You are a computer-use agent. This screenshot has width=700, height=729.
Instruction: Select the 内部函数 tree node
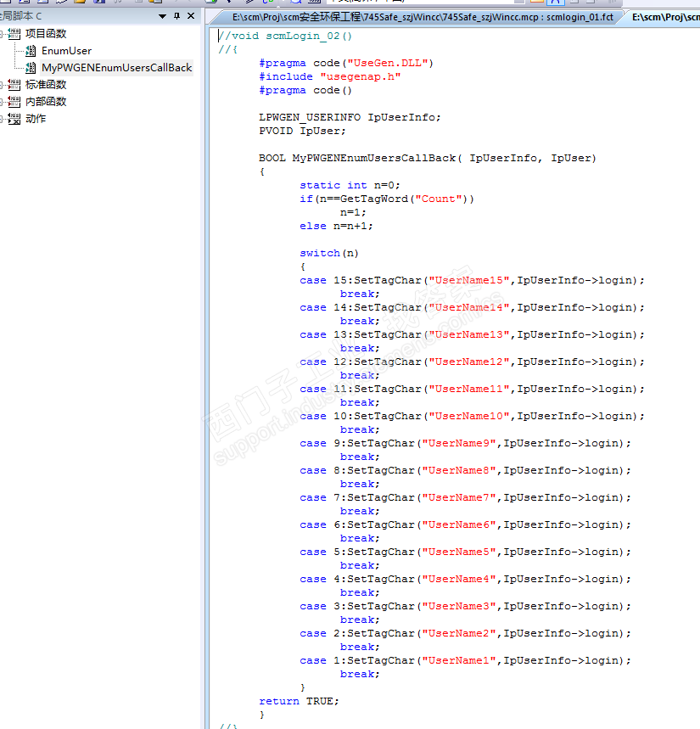click(46, 101)
